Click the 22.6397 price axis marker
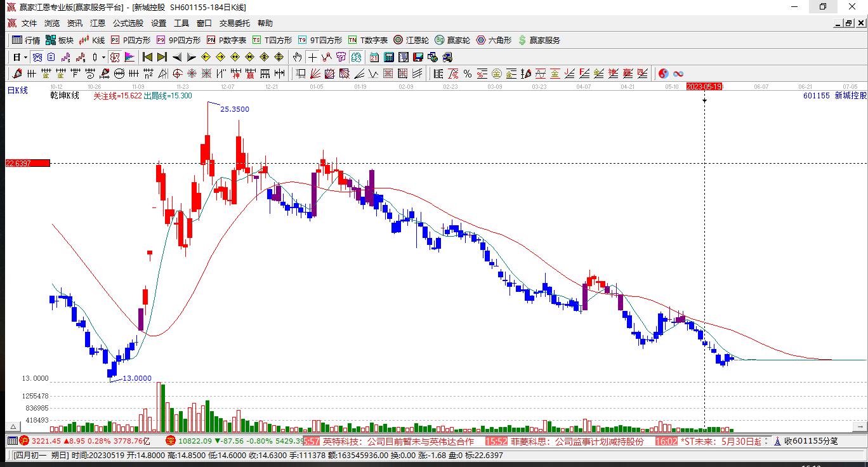Viewport: 868px width, 467px height. [27, 163]
